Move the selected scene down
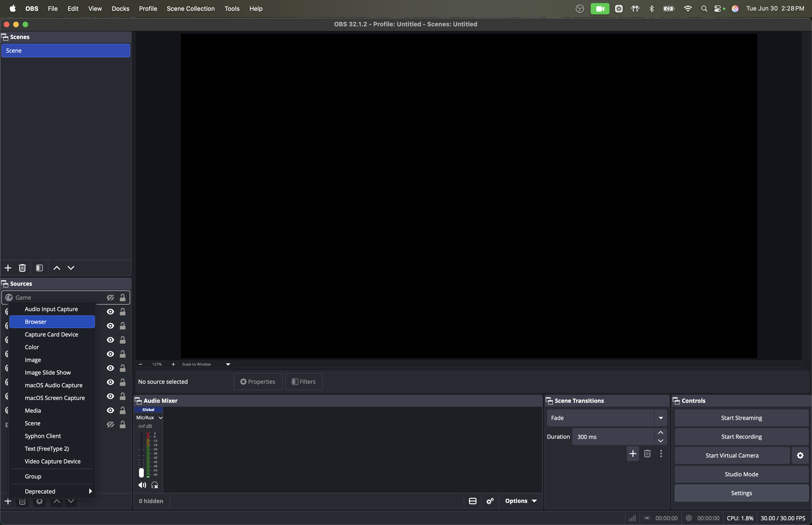The width and height of the screenshot is (812, 525). click(x=71, y=268)
